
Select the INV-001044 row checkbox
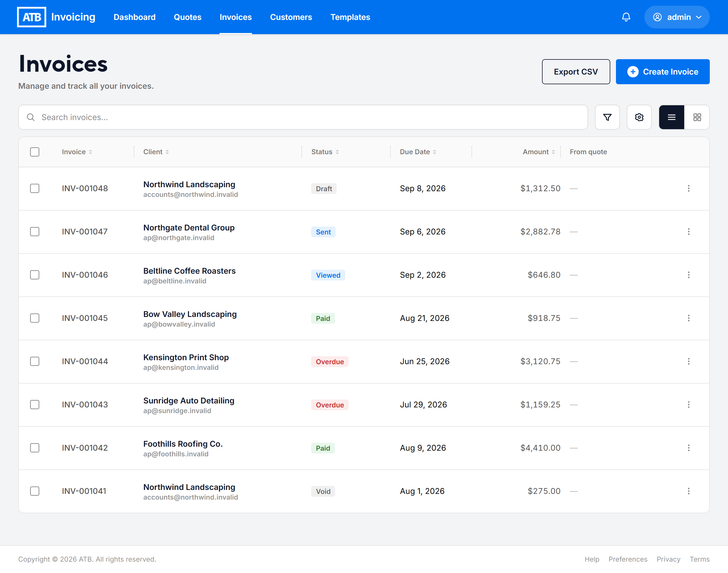(34, 361)
